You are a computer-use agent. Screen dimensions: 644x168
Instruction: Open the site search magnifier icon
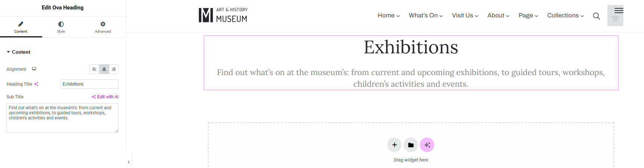pyautogui.click(x=596, y=16)
